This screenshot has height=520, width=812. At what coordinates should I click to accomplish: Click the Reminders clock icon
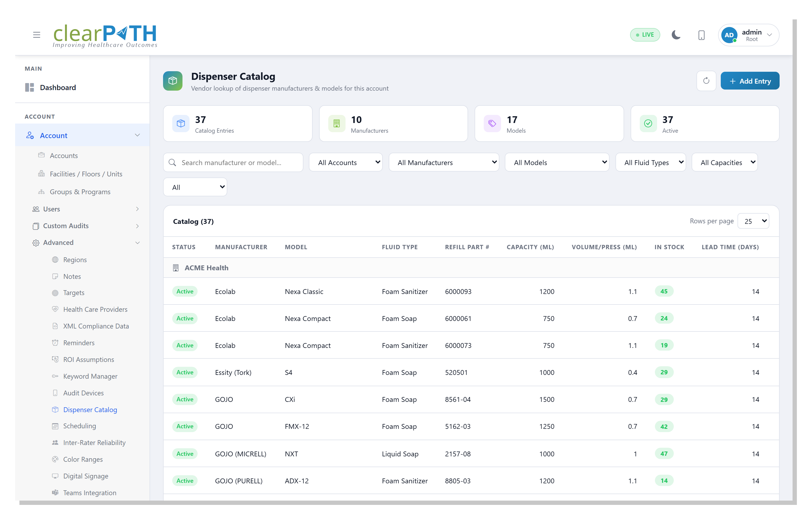coord(55,342)
